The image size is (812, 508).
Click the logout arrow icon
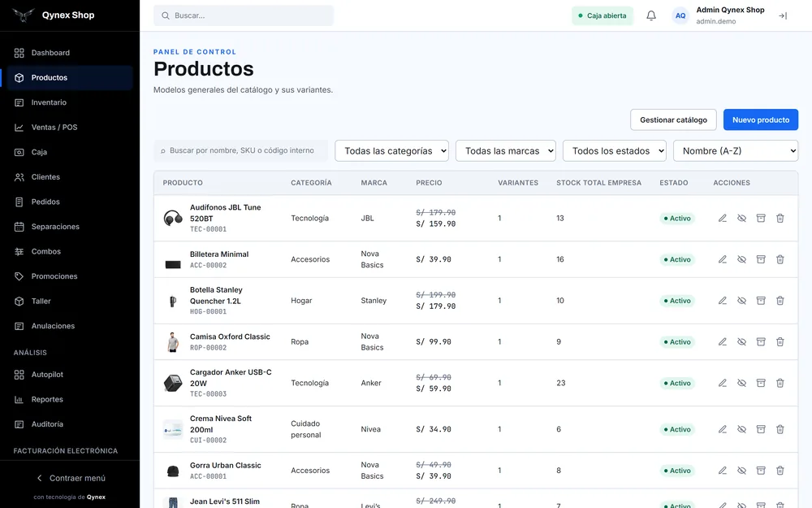(x=783, y=15)
